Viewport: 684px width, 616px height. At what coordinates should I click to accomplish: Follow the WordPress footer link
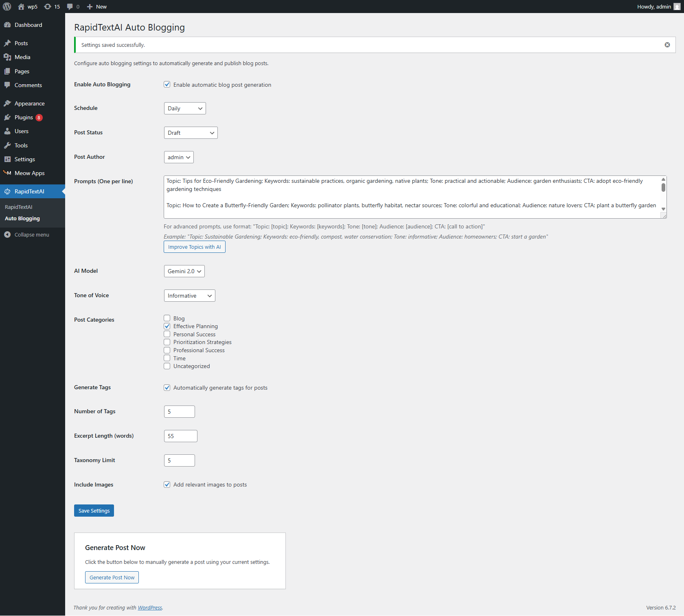pos(150,607)
